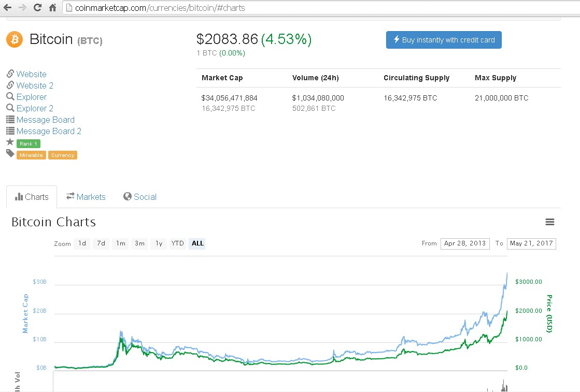Click the chain icon beside Website 2
Viewport: 580px width, 392px height.
pos(10,85)
